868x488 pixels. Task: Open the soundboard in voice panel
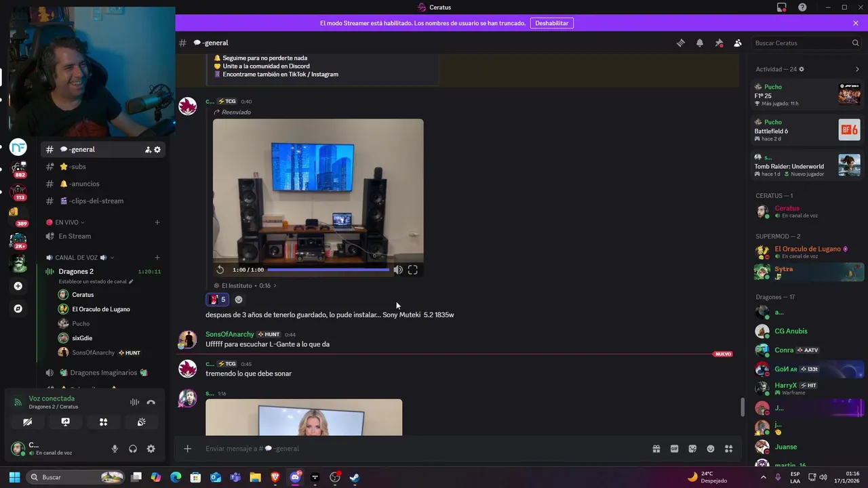tap(141, 422)
